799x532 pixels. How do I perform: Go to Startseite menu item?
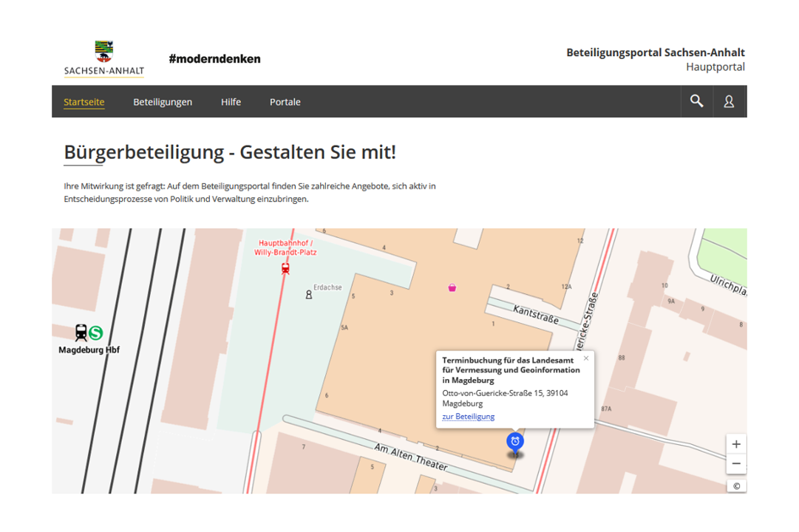click(x=84, y=102)
